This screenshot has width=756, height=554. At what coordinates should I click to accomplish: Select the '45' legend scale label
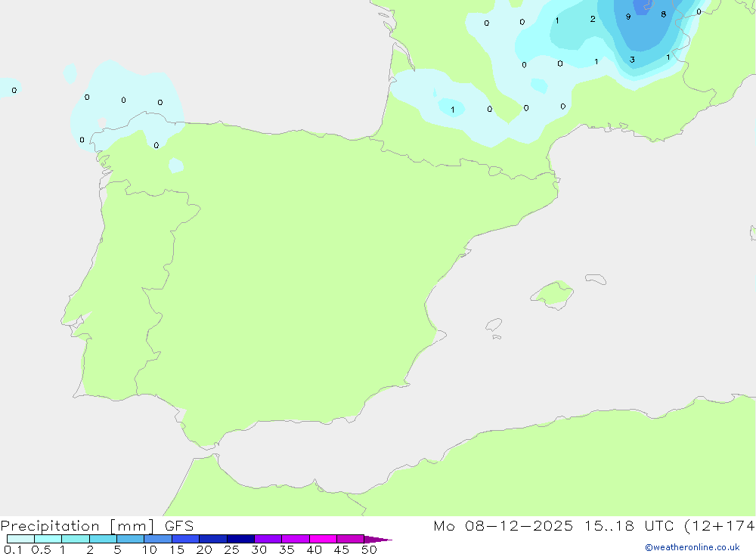[342, 549]
